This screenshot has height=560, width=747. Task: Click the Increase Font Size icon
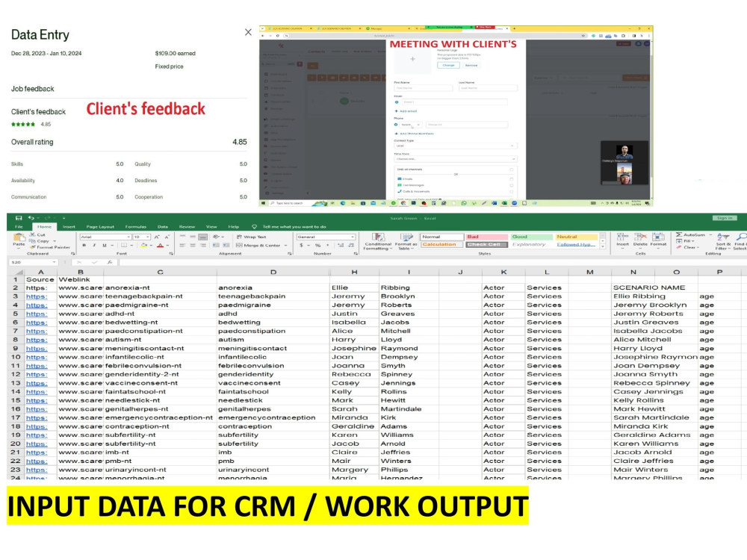point(157,237)
